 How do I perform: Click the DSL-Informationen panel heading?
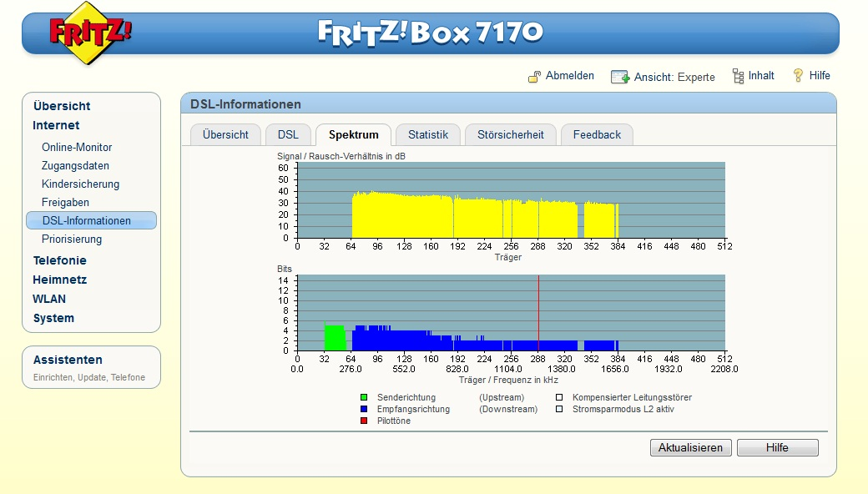coord(245,104)
